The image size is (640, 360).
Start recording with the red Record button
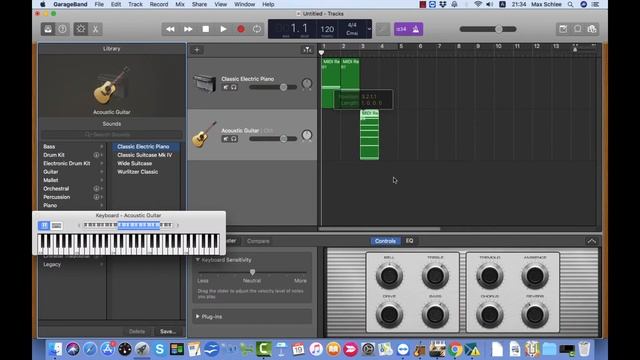241,29
